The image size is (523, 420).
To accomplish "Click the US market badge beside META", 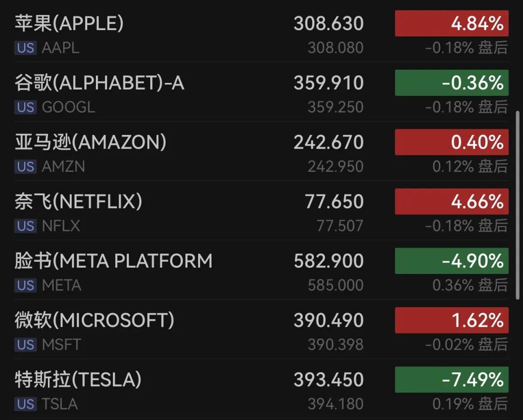I will click(25, 285).
